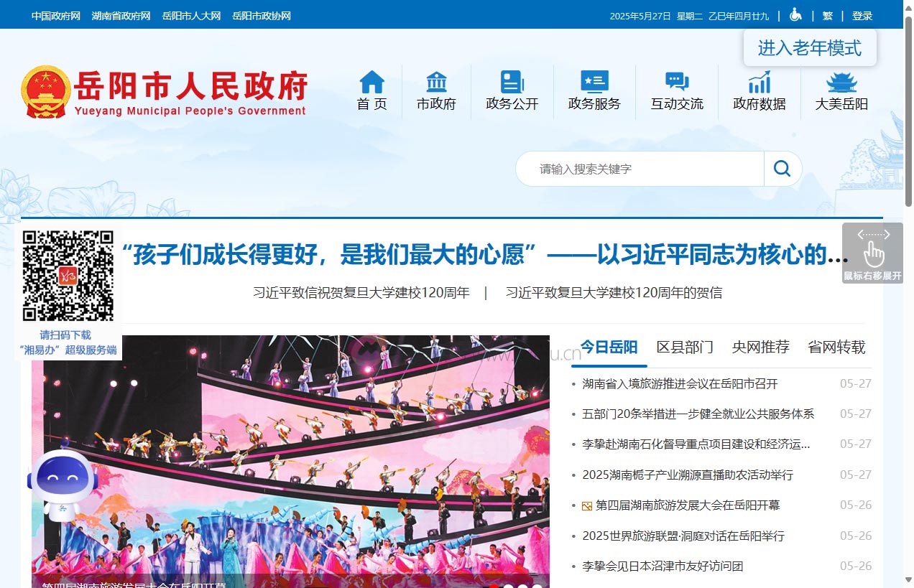The width and height of the screenshot is (914, 588).
Task: Open 互动交流 message icon
Action: tap(676, 82)
